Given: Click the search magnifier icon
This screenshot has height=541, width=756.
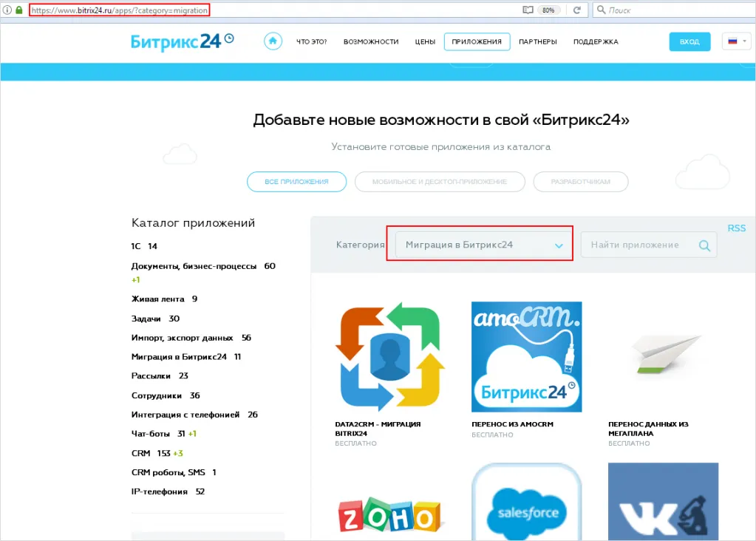Looking at the screenshot, I should click(704, 245).
